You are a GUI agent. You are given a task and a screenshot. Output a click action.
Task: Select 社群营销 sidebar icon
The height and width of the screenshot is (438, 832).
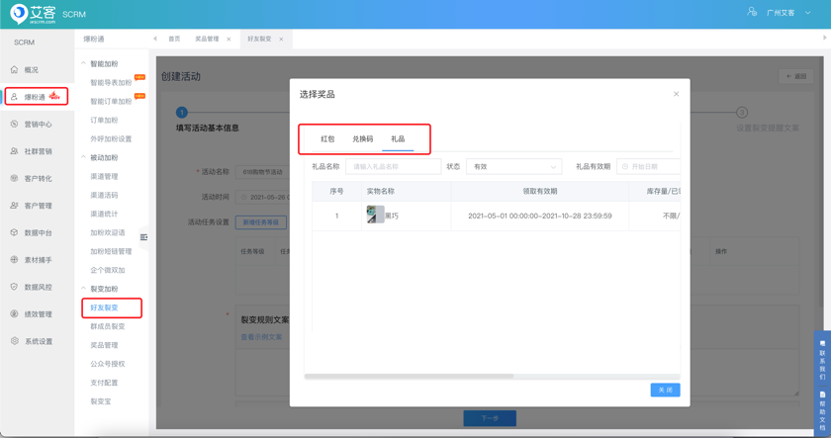[14, 151]
